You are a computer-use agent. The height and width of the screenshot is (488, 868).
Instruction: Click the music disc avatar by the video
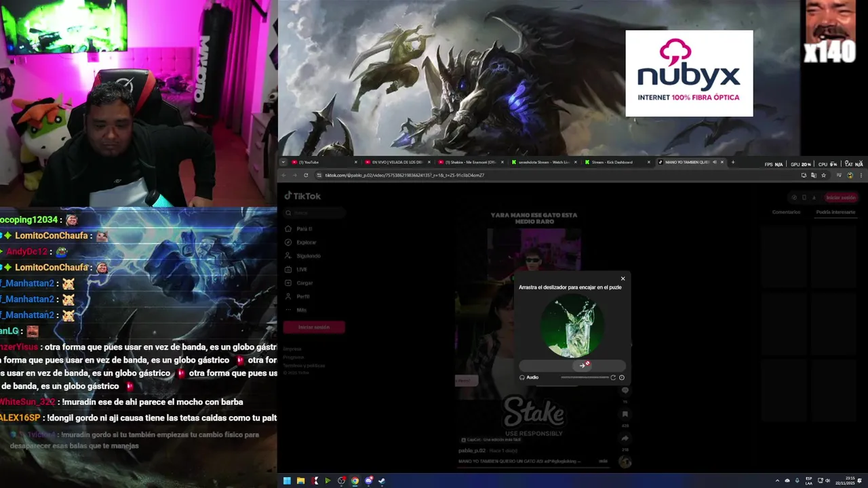[x=625, y=462]
